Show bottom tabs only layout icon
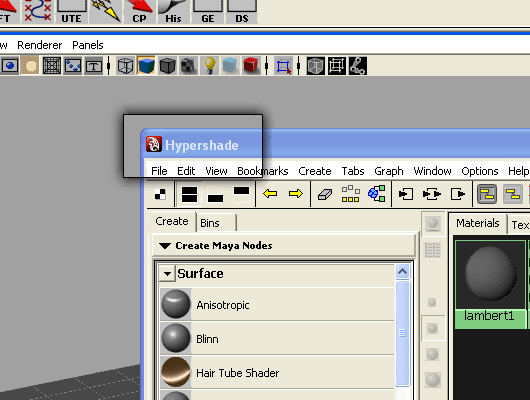This screenshot has width=530, height=400. coord(215,194)
